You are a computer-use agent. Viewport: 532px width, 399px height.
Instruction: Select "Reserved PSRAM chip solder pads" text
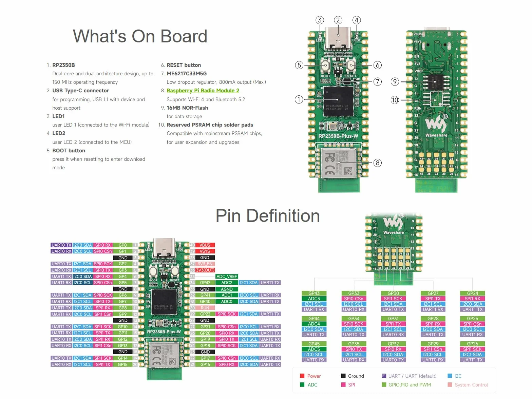pos(210,125)
